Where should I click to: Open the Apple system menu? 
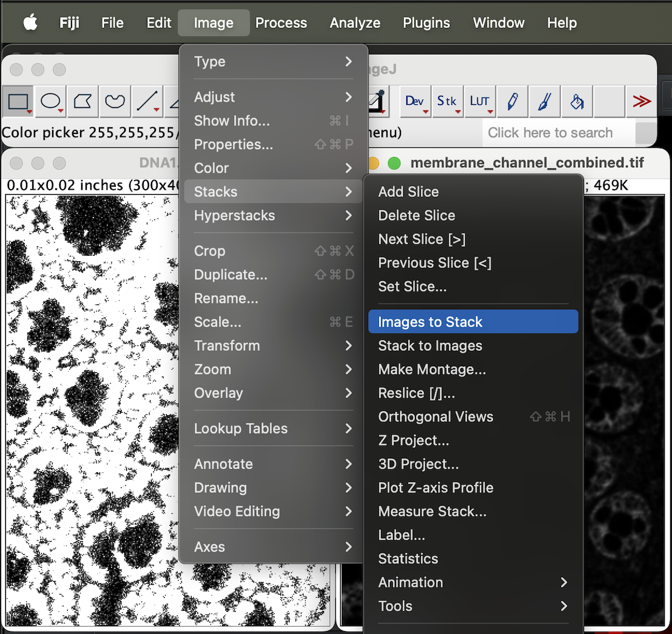pos(30,23)
